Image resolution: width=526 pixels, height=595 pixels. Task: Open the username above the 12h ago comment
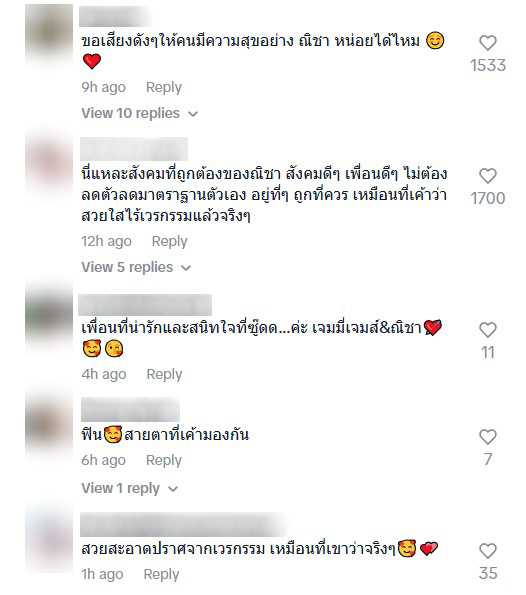point(134,149)
